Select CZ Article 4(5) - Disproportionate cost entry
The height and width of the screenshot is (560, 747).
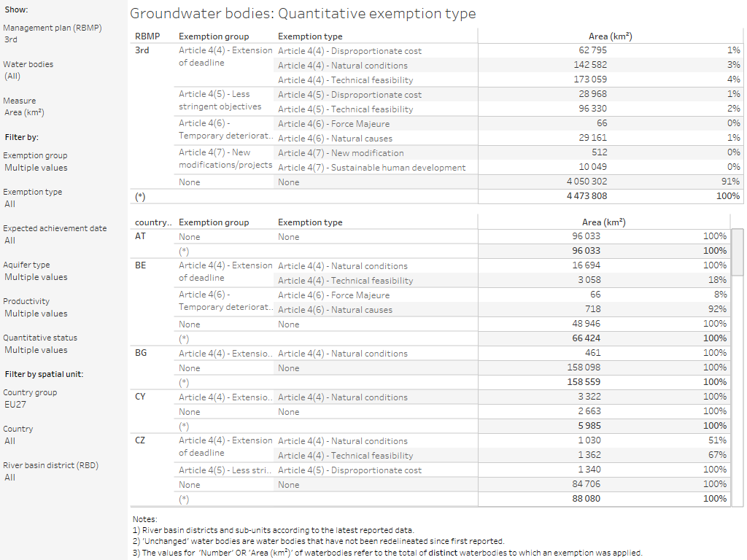tap(349, 470)
